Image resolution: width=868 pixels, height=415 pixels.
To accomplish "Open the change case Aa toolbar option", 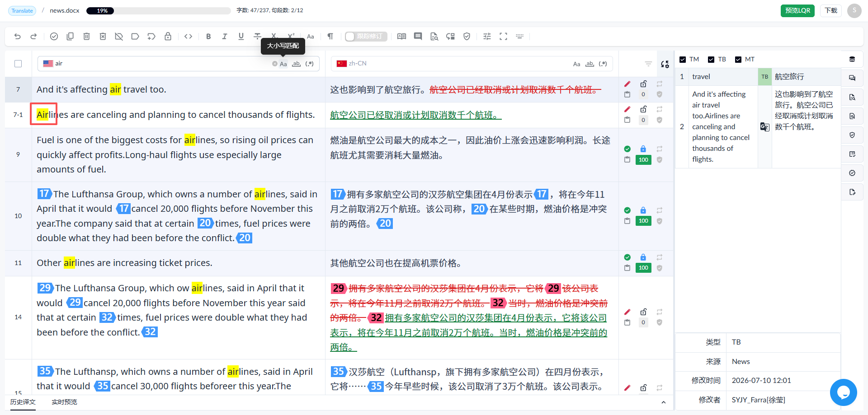I will (311, 37).
